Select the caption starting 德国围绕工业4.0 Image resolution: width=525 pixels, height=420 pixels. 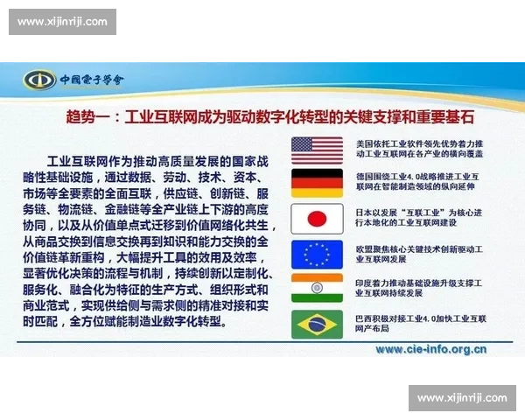pos(417,181)
